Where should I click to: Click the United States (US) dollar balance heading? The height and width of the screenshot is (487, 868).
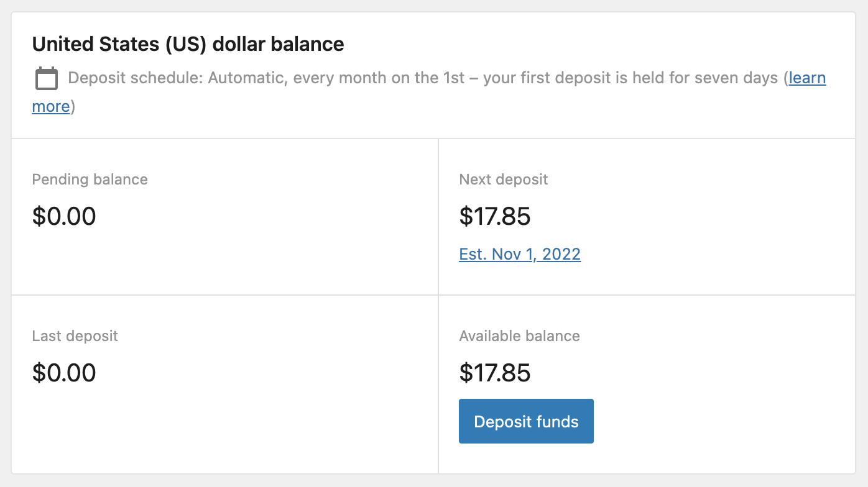click(188, 43)
